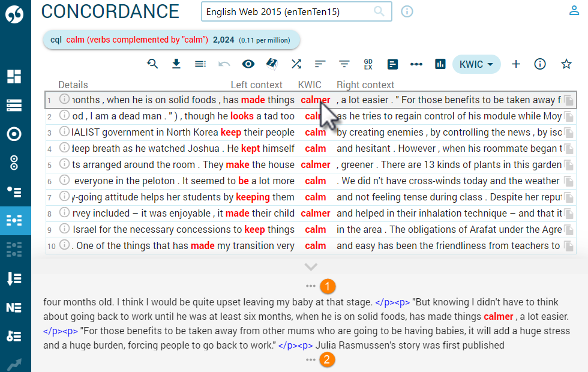The width and height of the screenshot is (588, 372).
Task: Apply GDEX sorting to the results
Action: [x=368, y=64]
